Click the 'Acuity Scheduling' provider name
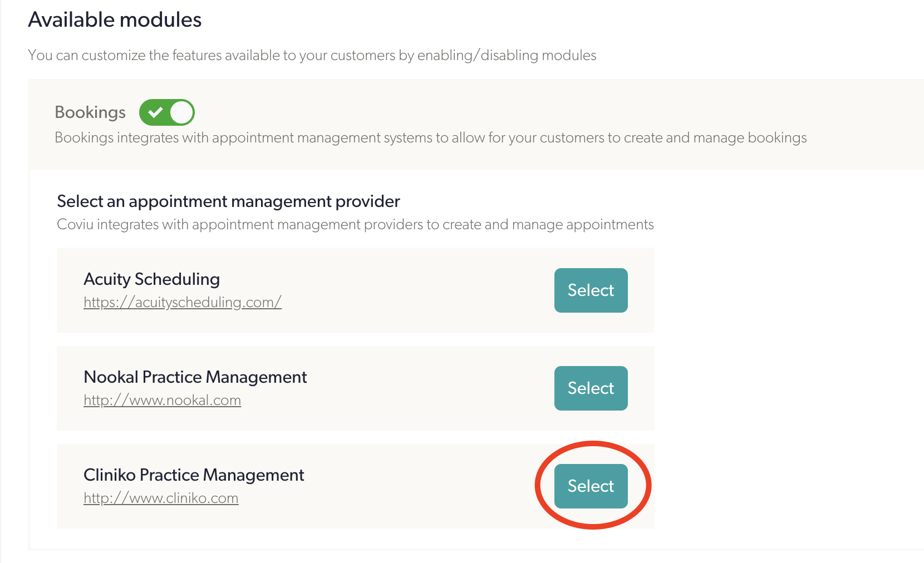This screenshot has width=924, height=563. 151,279
